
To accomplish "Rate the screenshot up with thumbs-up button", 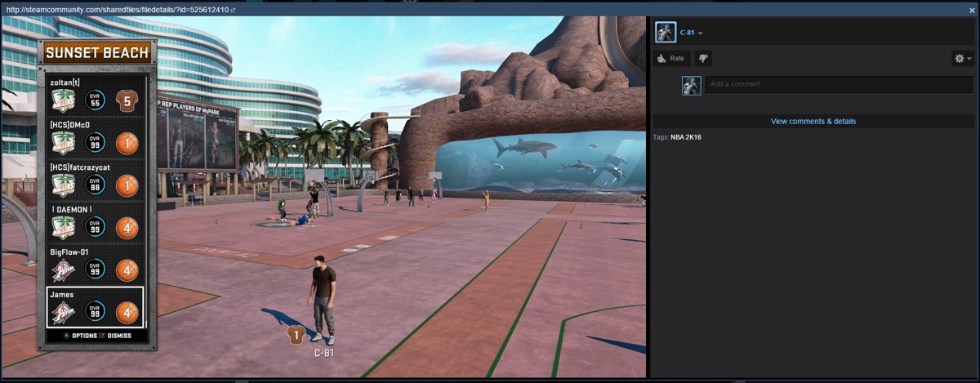I will tap(671, 59).
